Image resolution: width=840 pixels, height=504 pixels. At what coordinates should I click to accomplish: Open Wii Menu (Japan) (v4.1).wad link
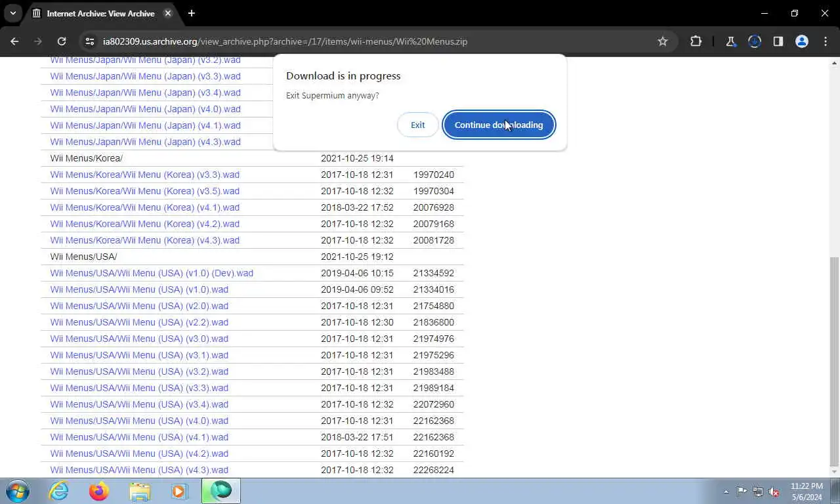pyautogui.click(x=145, y=125)
